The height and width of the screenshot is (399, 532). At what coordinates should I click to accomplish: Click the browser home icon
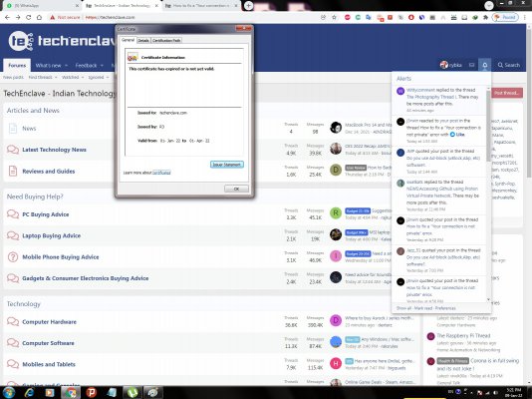40,17
